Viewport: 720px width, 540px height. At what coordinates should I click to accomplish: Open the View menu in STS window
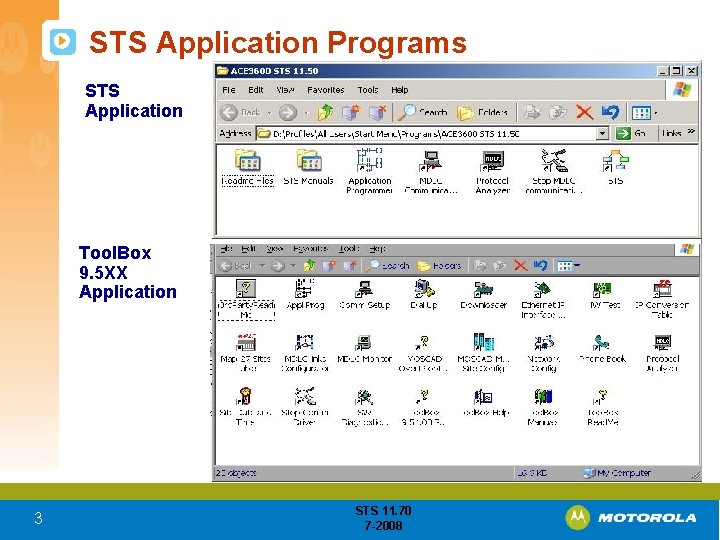click(x=285, y=90)
